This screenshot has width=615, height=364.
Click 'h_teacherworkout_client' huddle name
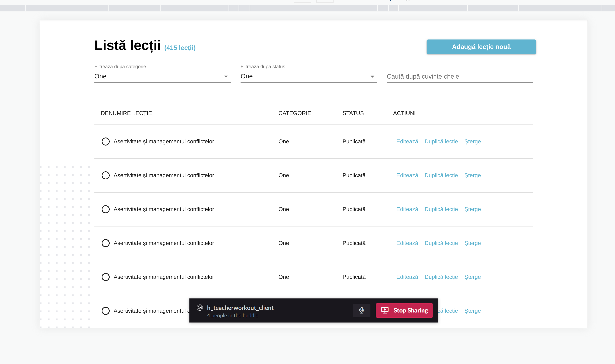[x=240, y=308]
